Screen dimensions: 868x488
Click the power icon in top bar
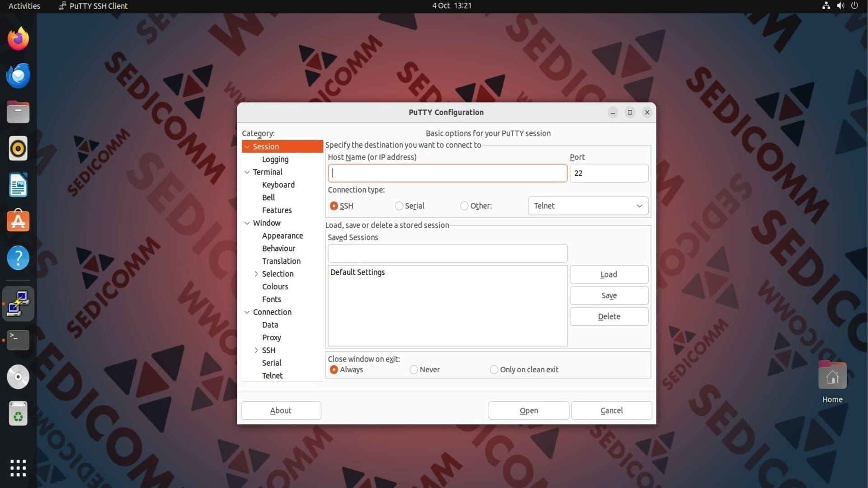tap(854, 6)
